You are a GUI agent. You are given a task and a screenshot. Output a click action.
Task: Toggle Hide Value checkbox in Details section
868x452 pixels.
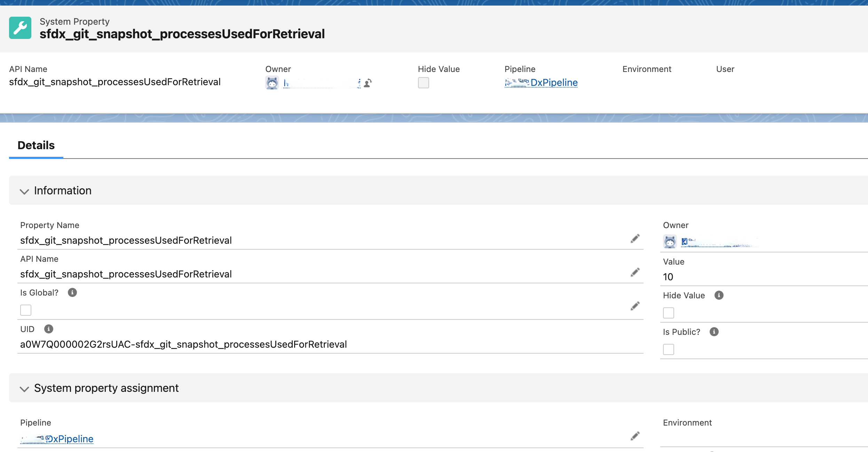tap(668, 313)
